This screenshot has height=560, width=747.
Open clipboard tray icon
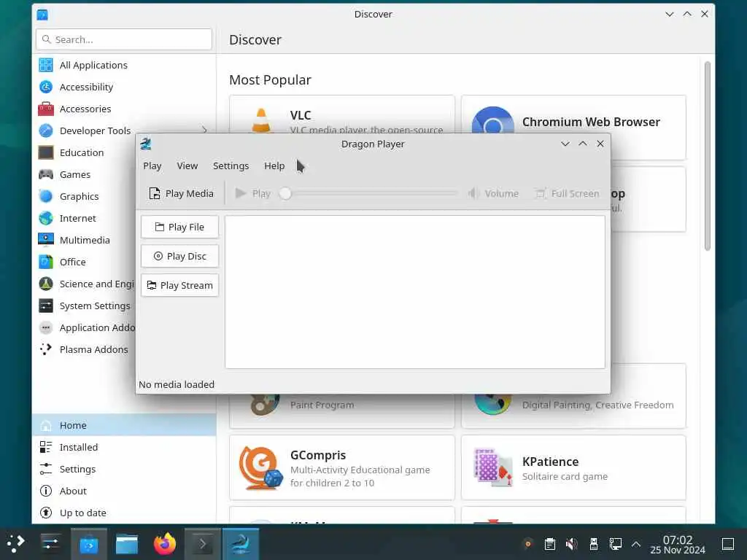point(550,543)
